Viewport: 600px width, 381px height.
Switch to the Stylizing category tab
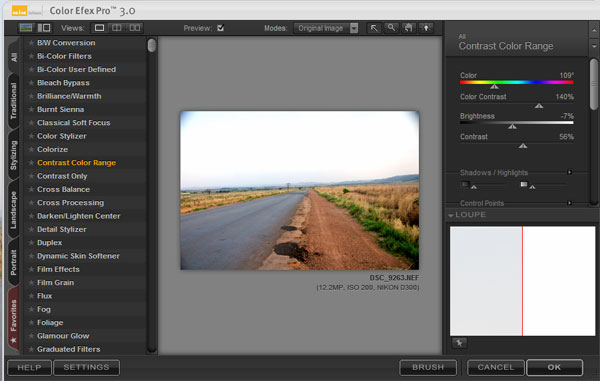click(x=14, y=155)
